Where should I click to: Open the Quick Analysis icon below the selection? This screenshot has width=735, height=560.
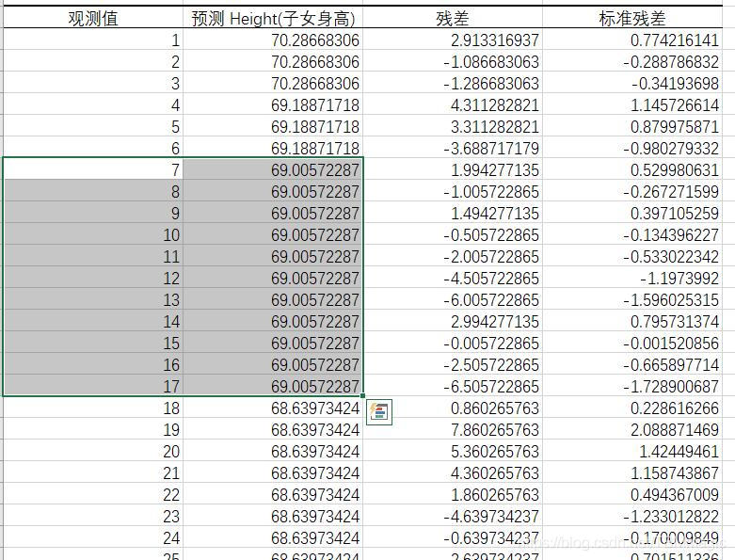379,412
